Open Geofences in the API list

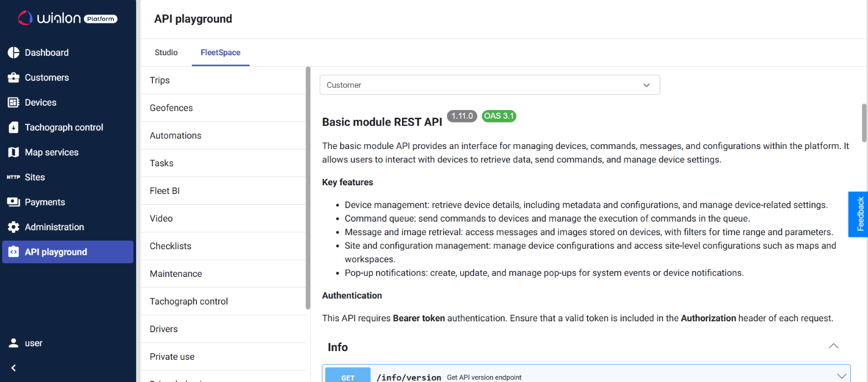[x=171, y=108]
